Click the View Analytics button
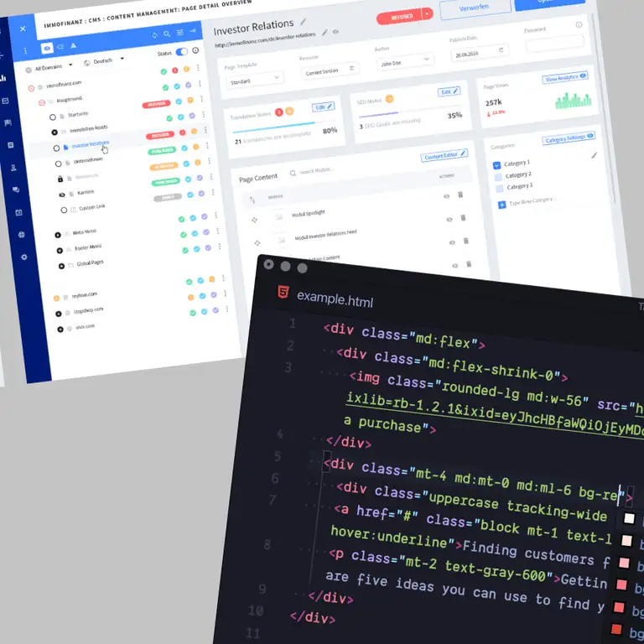Image resolution: width=644 pixels, height=644 pixels. (x=565, y=78)
